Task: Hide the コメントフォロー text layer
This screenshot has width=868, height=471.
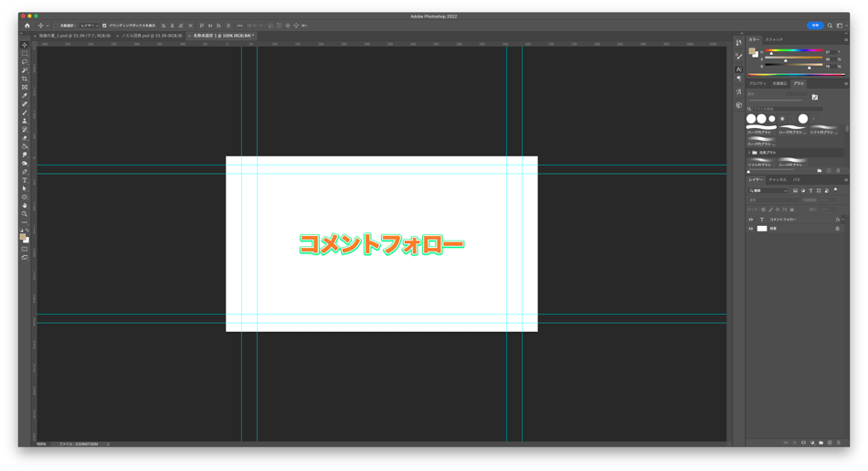Action: [751, 219]
